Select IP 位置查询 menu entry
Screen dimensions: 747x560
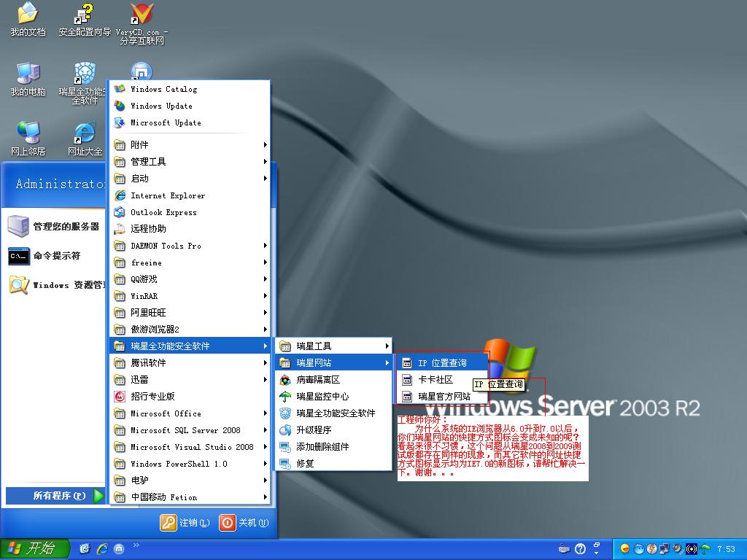[x=441, y=363]
